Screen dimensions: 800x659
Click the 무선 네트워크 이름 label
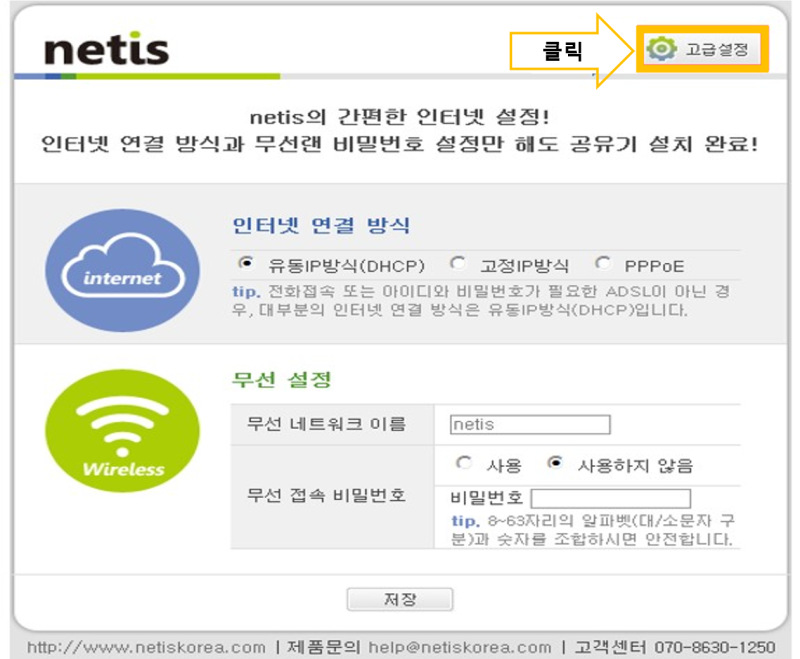point(327,424)
